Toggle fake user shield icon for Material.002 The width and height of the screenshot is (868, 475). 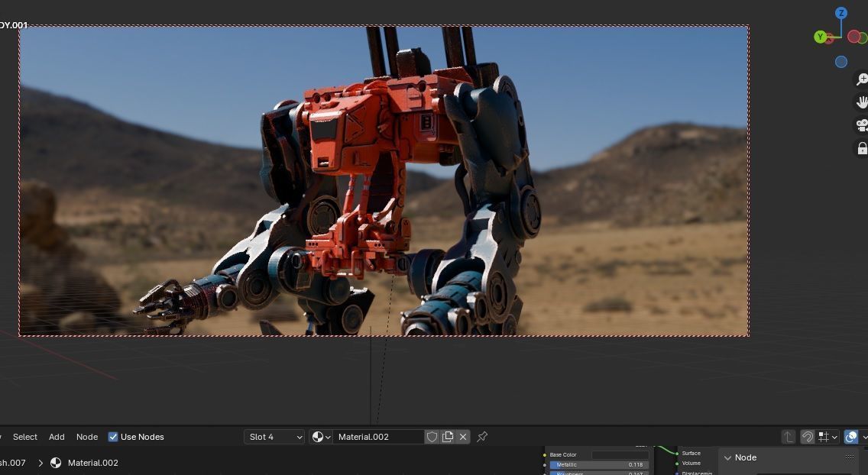[432, 437]
